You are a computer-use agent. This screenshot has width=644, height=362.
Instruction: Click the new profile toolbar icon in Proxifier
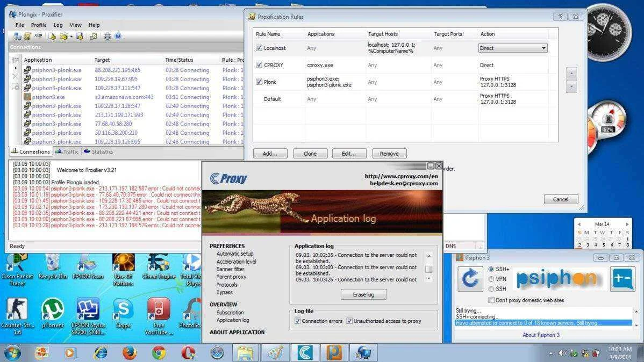[52, 36]
